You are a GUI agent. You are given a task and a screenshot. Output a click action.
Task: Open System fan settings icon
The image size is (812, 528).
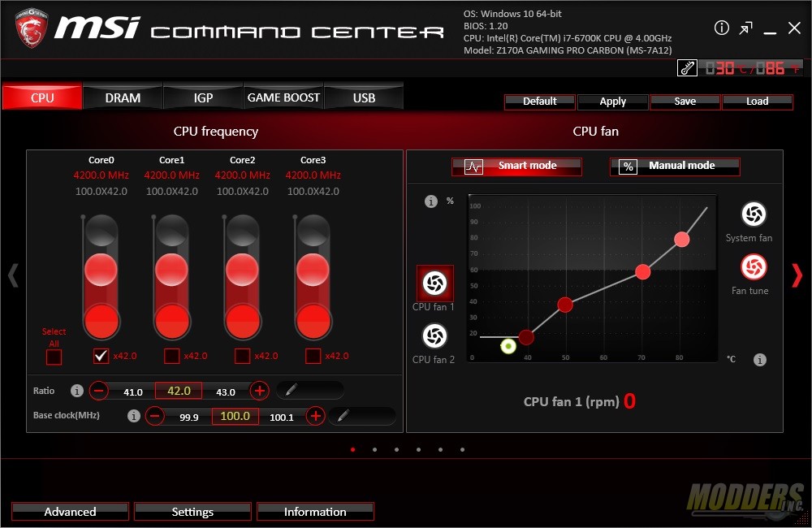[x=754, y=214]
